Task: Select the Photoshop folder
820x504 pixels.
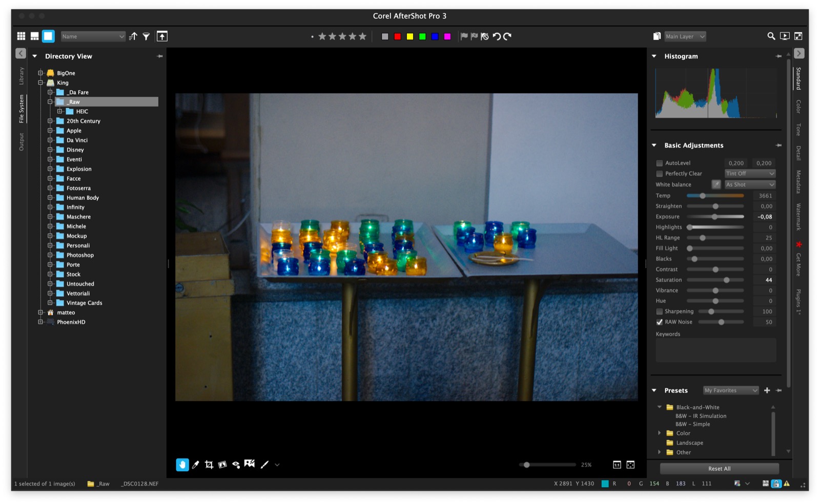Action: [x=80, y=255]
